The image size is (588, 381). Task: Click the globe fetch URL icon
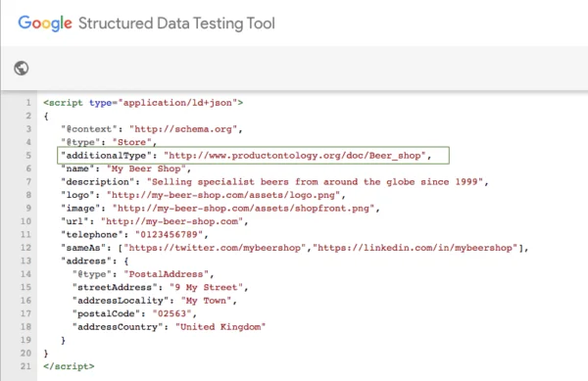pos(22,69)
